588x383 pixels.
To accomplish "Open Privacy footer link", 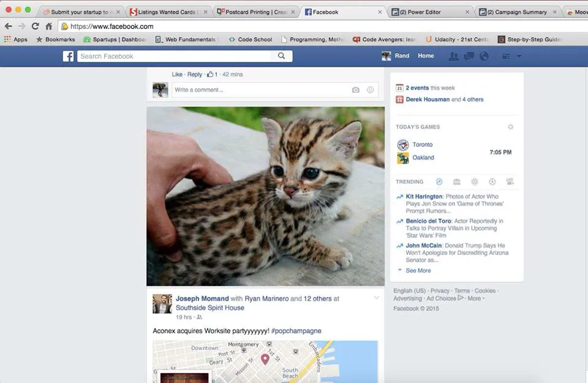I will point(440,290).
